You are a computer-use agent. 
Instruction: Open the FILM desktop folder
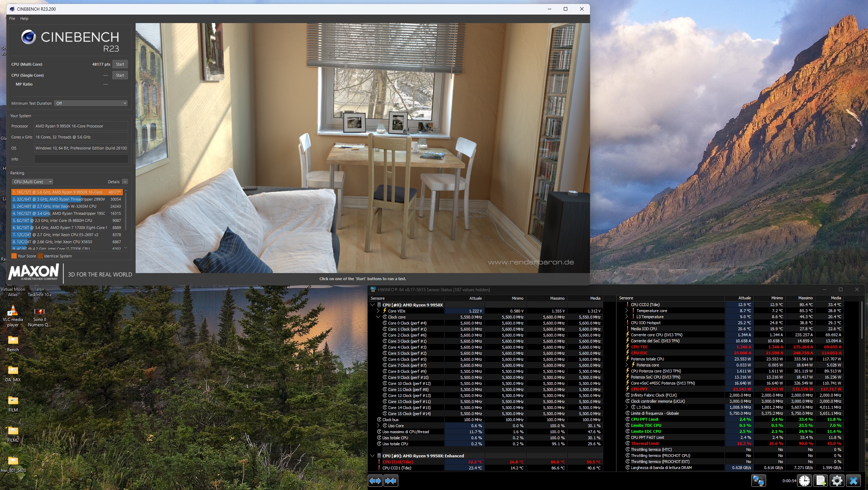pyautogui.click(x=13, y=404)
